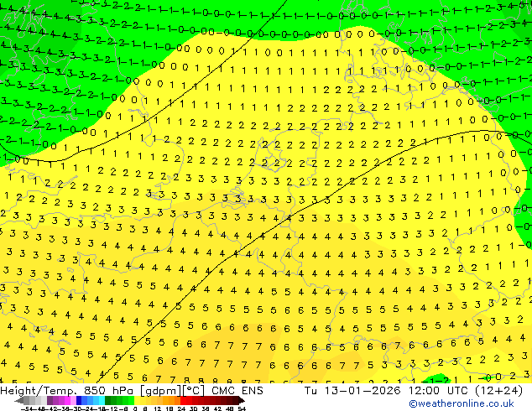Click the dark brown right arrow of the color scale
Screen dimensions: 532x411
coord(242,401)
